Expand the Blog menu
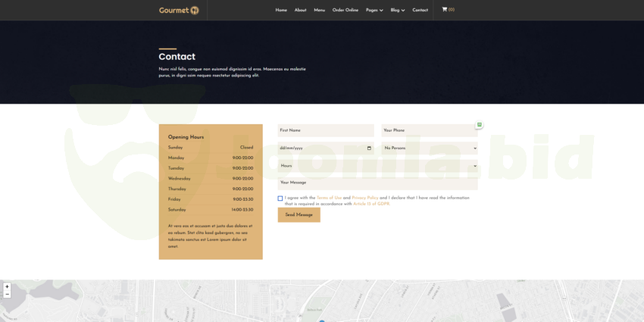 (398, 10)
